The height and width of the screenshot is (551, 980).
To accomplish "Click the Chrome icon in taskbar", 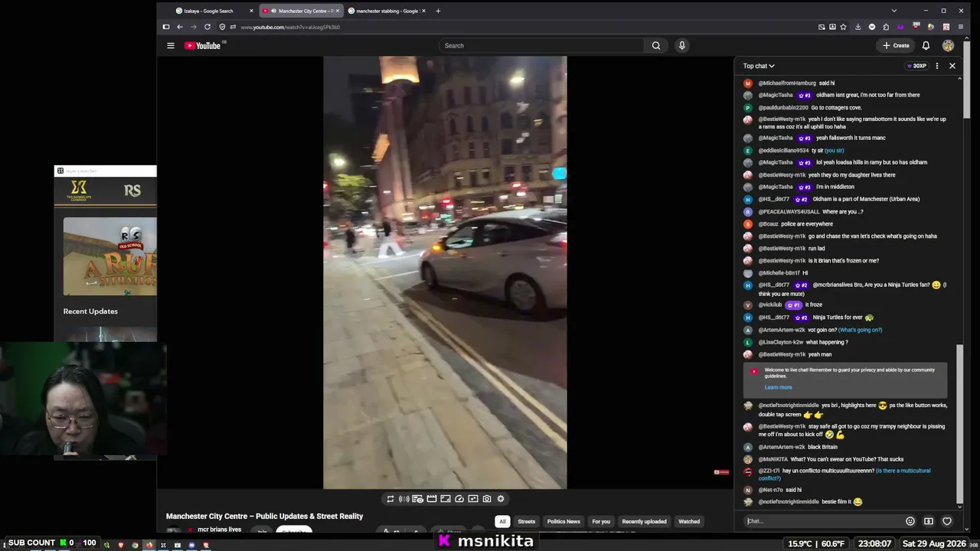I will point(135,546).
